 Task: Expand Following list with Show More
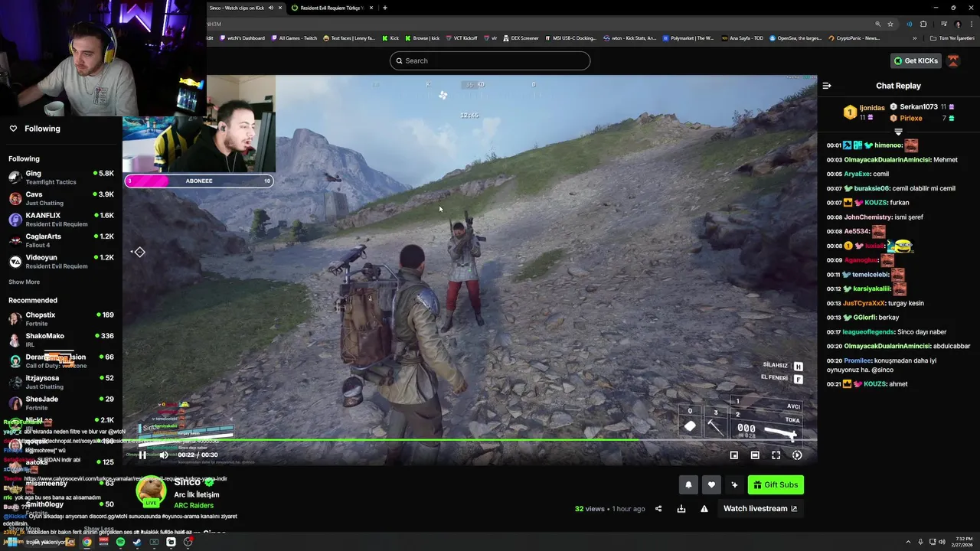[24, 282]
